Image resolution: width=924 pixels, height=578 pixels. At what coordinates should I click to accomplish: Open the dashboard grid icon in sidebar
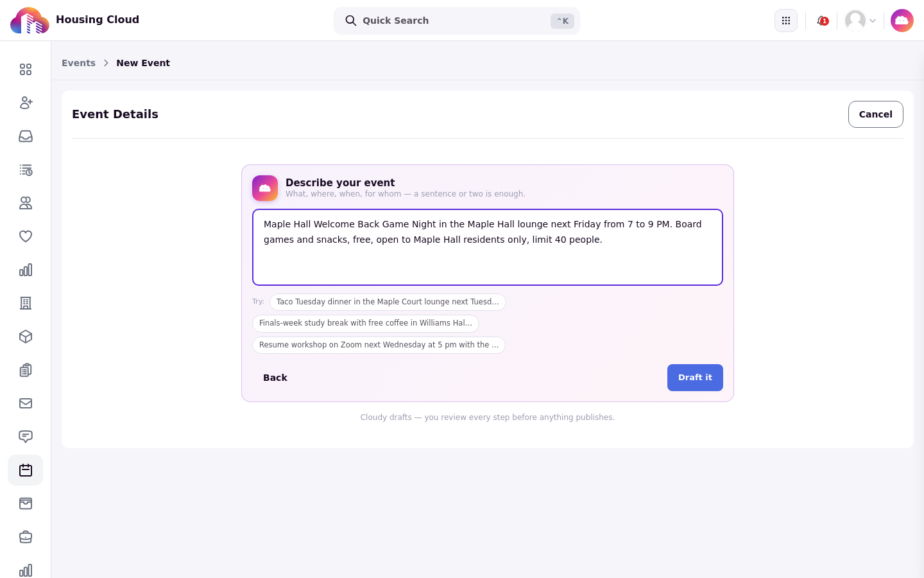[x=26, y=69]
